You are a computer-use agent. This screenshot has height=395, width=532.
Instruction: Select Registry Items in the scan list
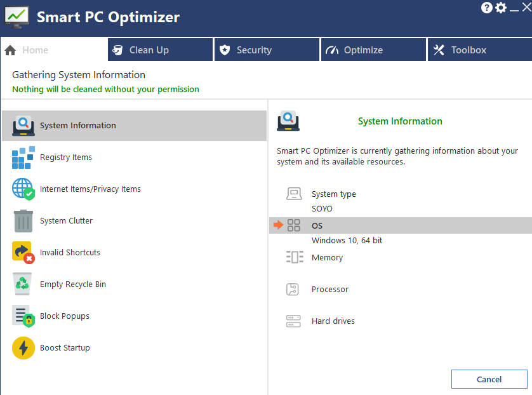click(x=135, y=157)
